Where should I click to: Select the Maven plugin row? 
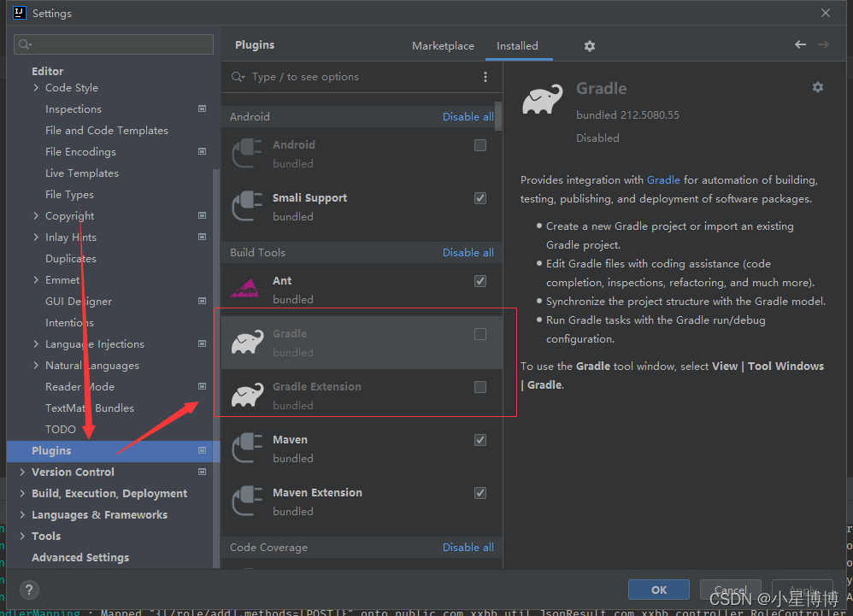(x=362, y=449)
